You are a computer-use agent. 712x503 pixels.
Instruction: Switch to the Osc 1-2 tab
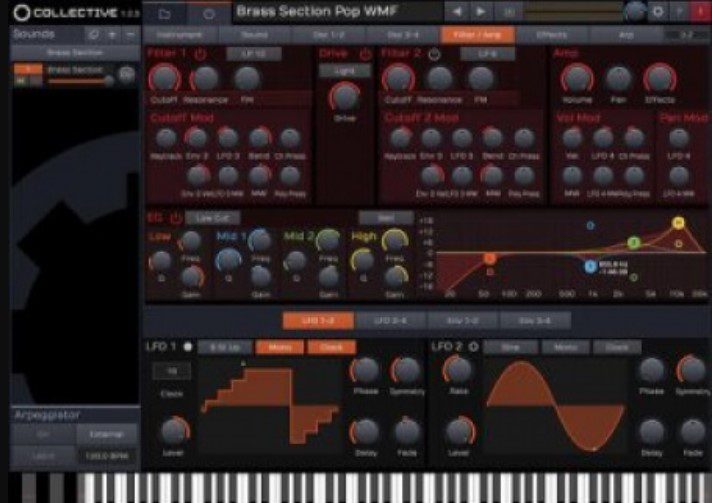[x=329, y=35]
